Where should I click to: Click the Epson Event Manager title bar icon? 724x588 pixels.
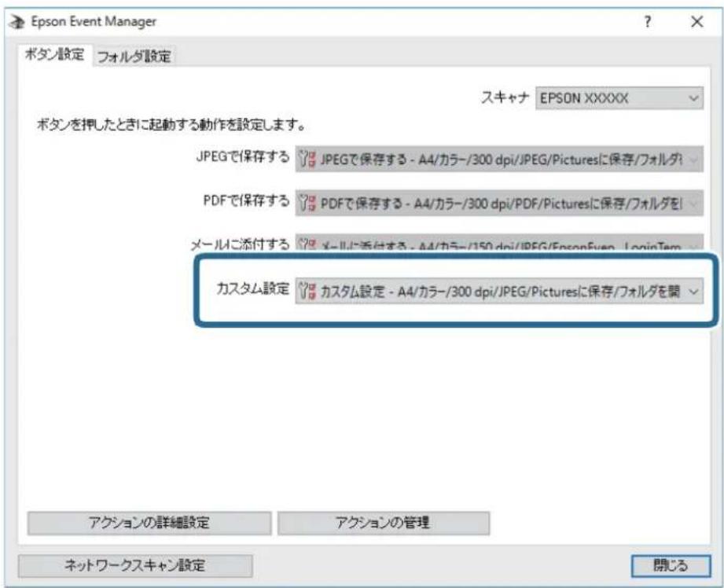click(17, 22)
